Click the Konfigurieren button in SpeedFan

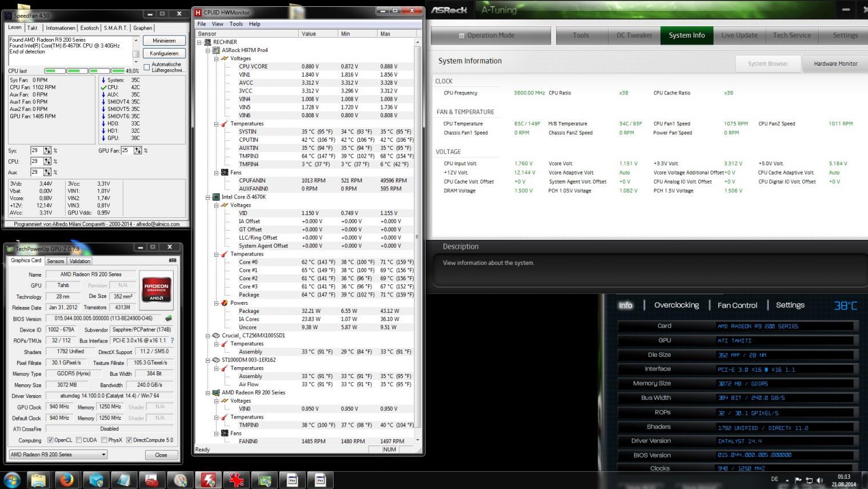[x=164, y=53]
